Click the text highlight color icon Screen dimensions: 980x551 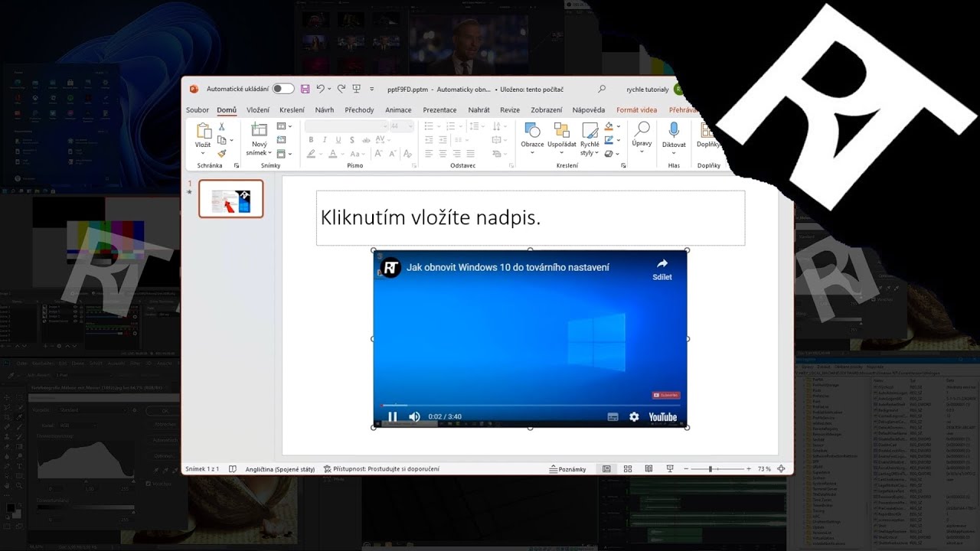(311, 154)
